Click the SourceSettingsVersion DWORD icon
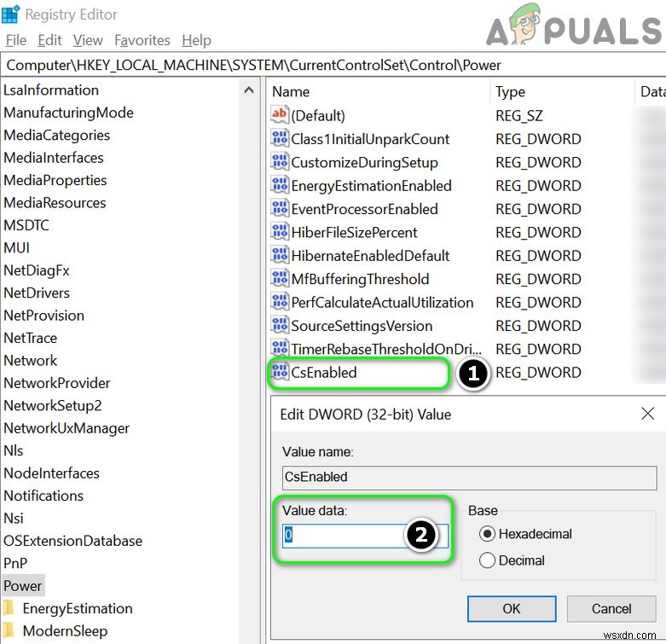Viewport: 666px width, 644px height. [280, 325]
